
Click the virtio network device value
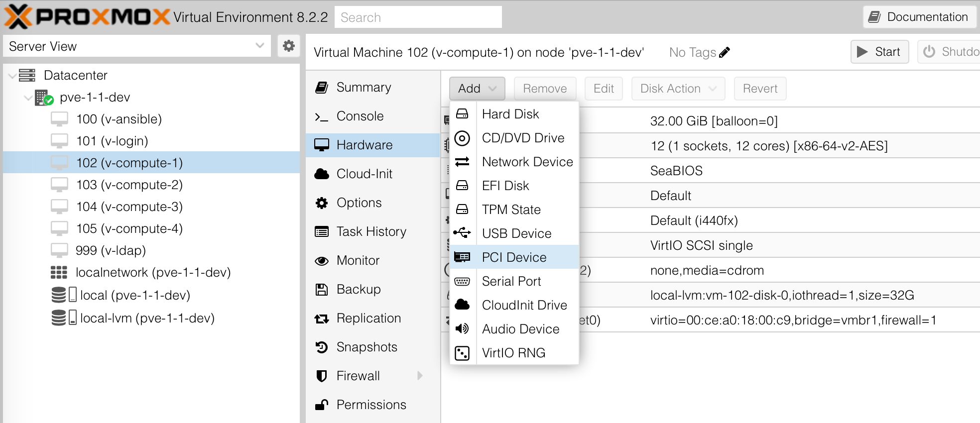(793, 320)
